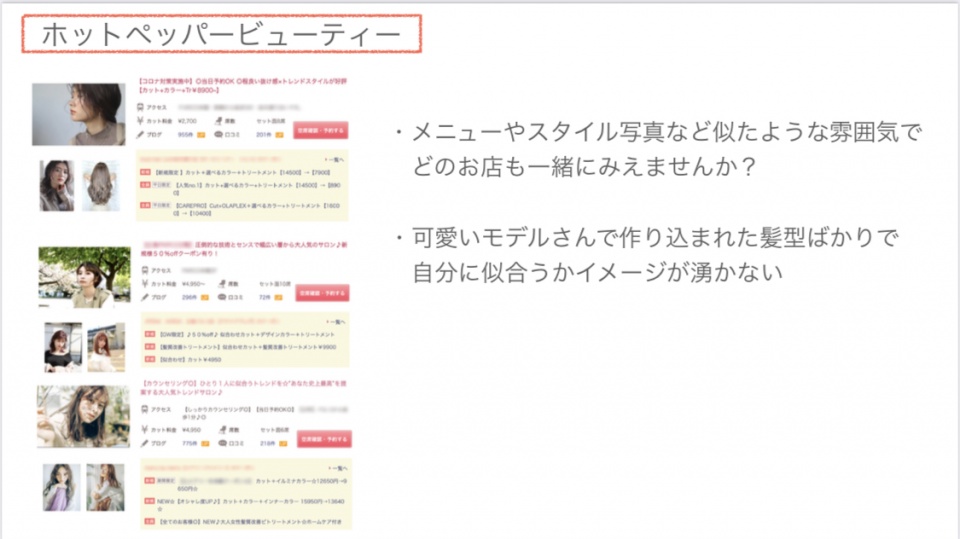
Task: Click the seat-count chair icon in the first listing
Action: (x=218, y=121)
